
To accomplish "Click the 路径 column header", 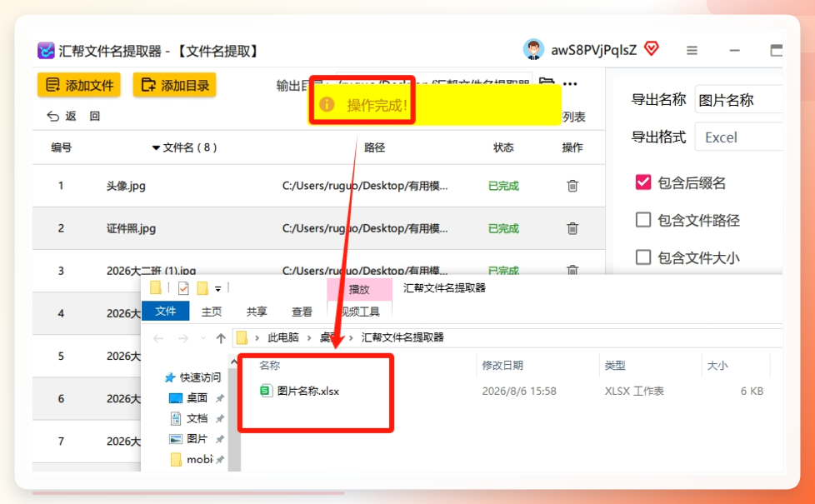I will coord(374,147).
